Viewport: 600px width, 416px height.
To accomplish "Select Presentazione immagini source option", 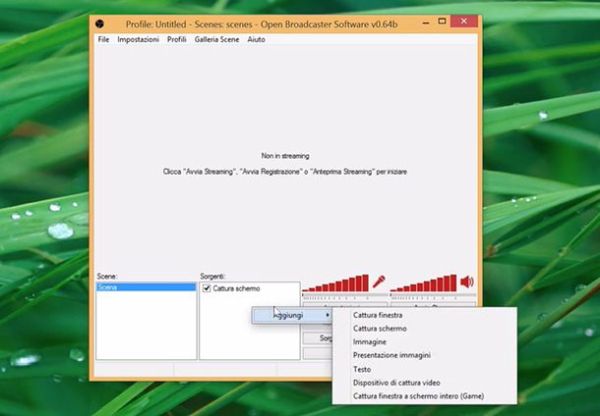I will 392,355.
